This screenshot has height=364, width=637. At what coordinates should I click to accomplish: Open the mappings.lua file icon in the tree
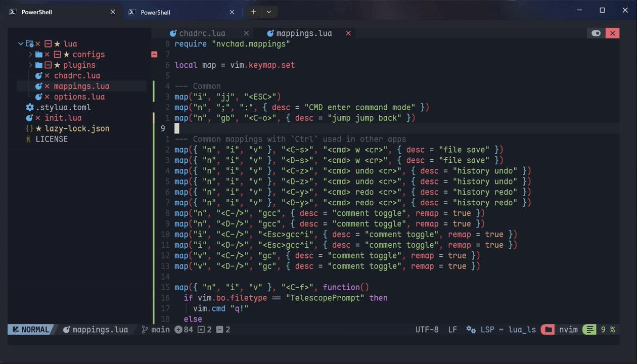point(39,86)
